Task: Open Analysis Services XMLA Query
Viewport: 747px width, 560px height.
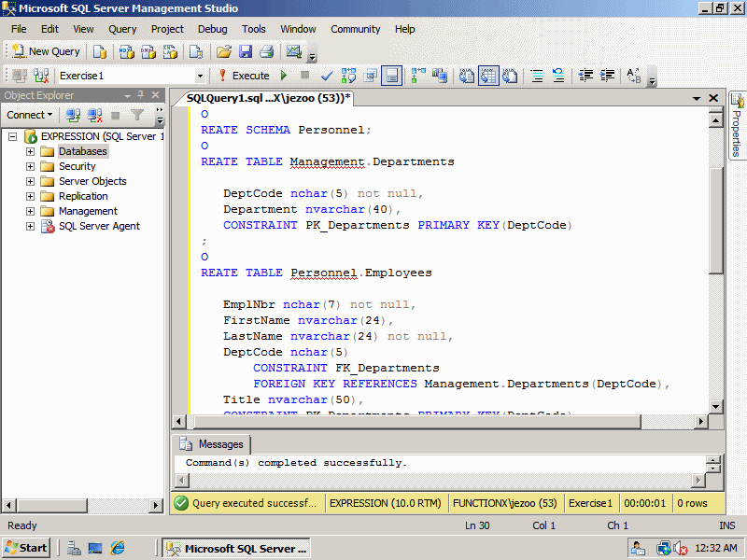Action: (x=170, y=51)
